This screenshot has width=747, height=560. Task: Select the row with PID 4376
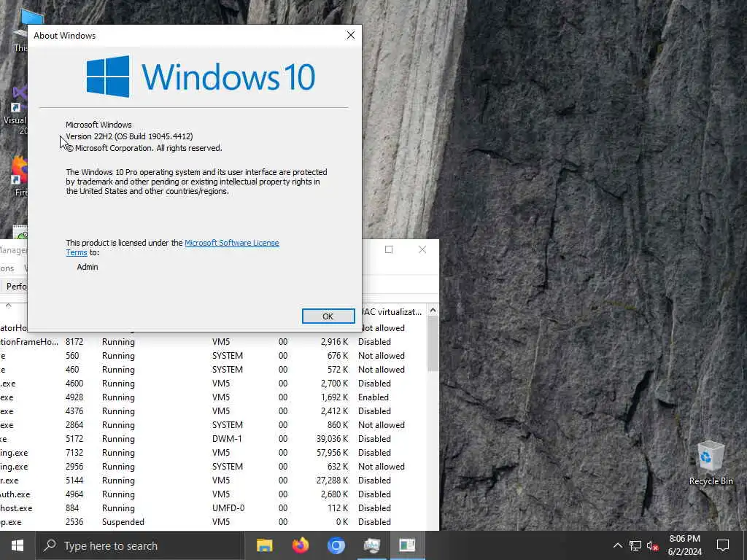[x=214, y=411]
